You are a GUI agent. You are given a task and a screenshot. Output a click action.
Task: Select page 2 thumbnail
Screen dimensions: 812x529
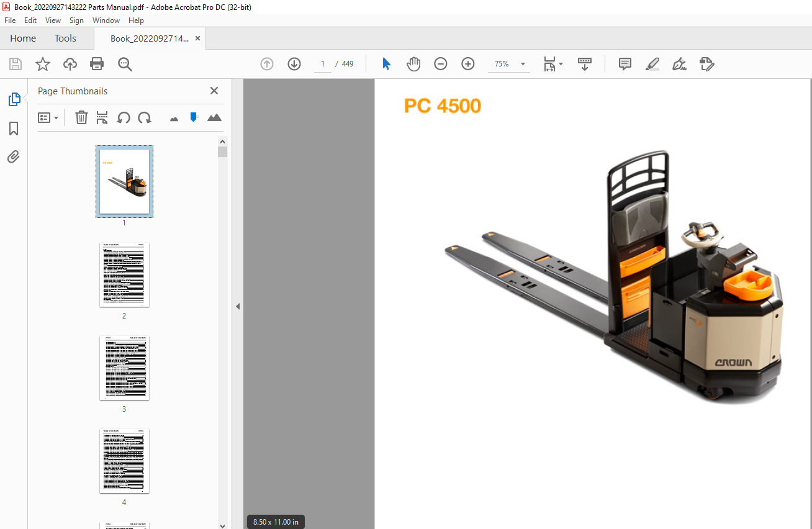click(x=124, y=274)
